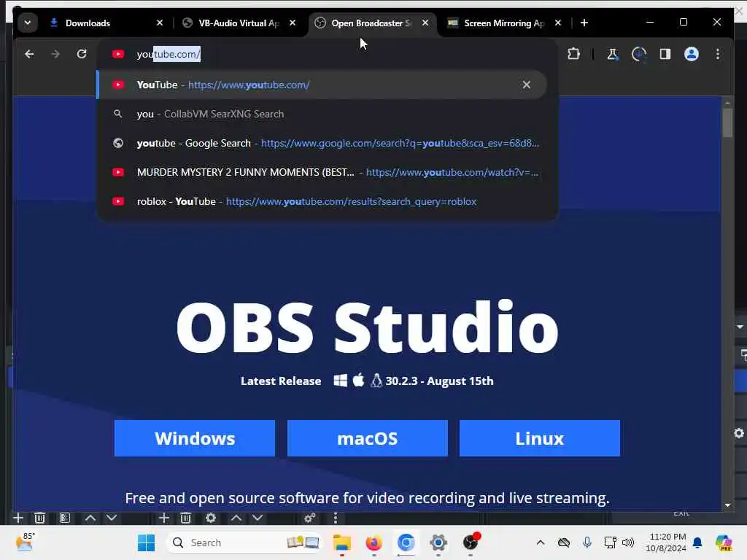Image resolution: width=747 pixels, height=560 pixels.
Task: Open the browser side panel
Action: click(665, 54)
